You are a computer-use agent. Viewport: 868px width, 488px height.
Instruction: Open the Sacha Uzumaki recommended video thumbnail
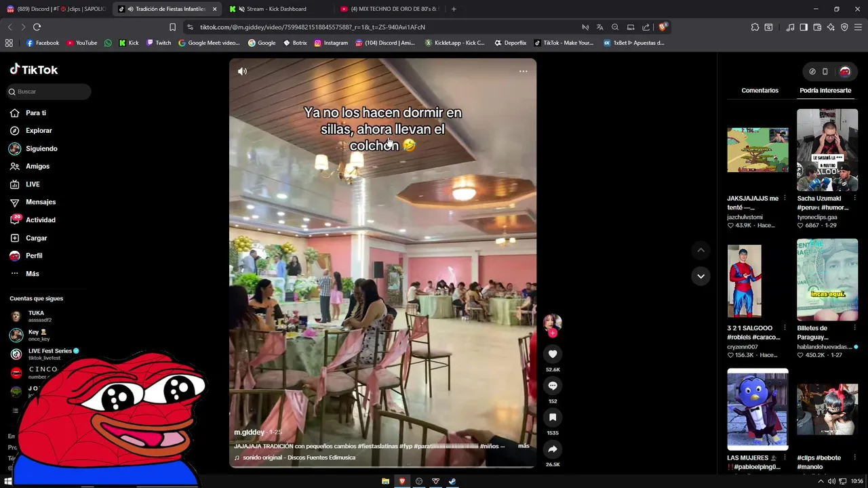point(827,150)
